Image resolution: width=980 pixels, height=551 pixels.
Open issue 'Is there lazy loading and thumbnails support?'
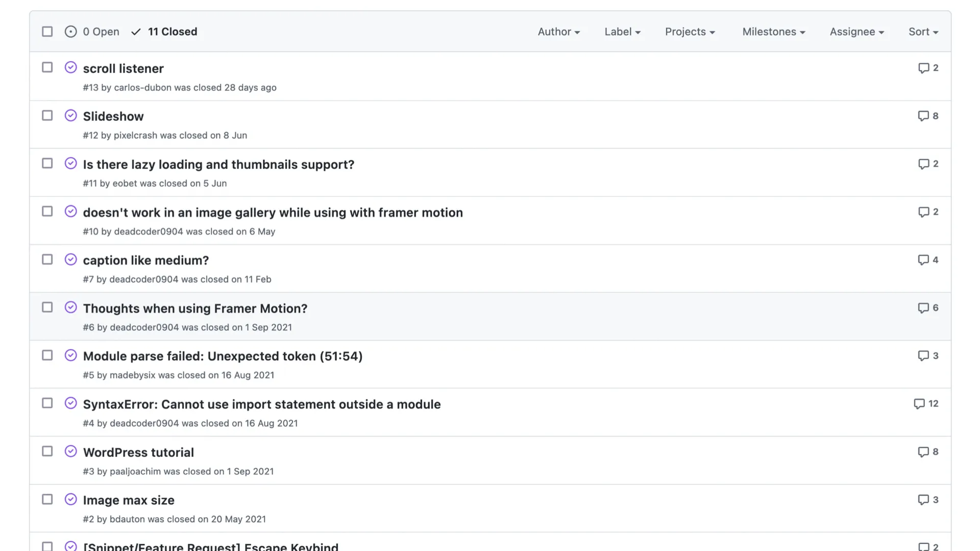218,164
